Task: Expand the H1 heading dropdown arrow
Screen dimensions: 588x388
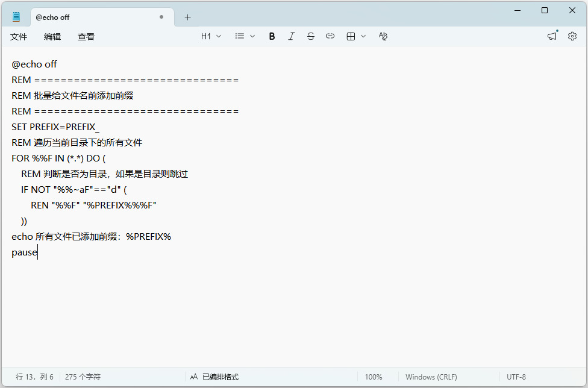Action: pyautogui.click(x=219, y=36)
